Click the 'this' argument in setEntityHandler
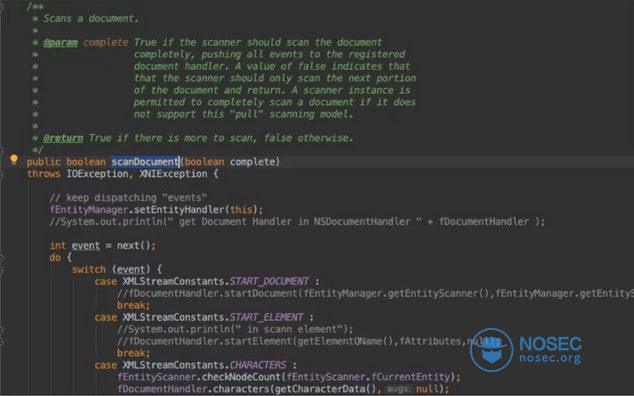 point(241,210)
